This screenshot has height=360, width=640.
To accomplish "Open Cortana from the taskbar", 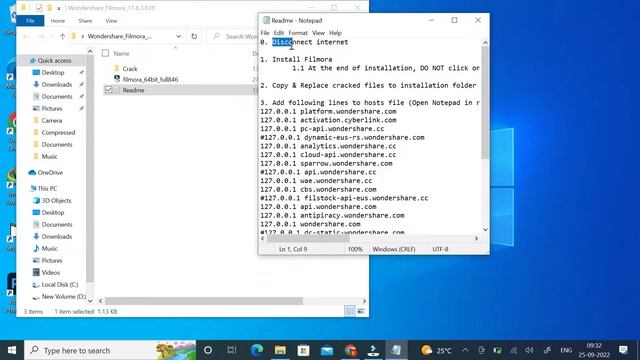I will [x=208, y=350].
